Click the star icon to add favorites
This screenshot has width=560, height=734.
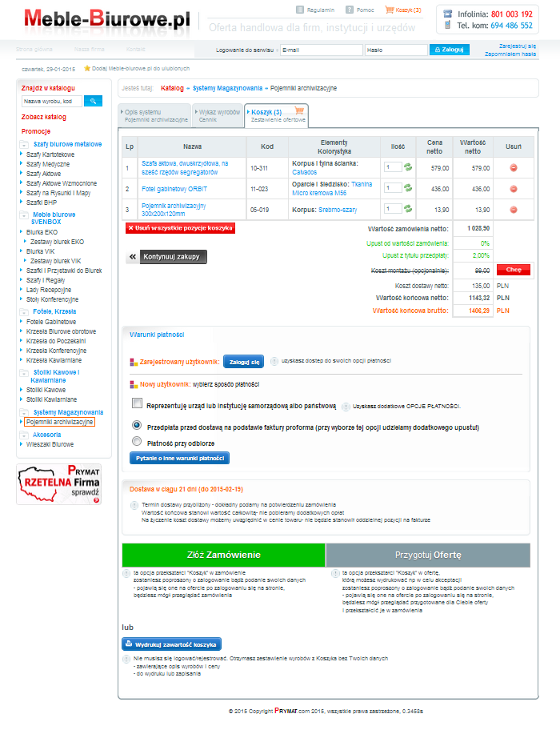pos(87,69)
